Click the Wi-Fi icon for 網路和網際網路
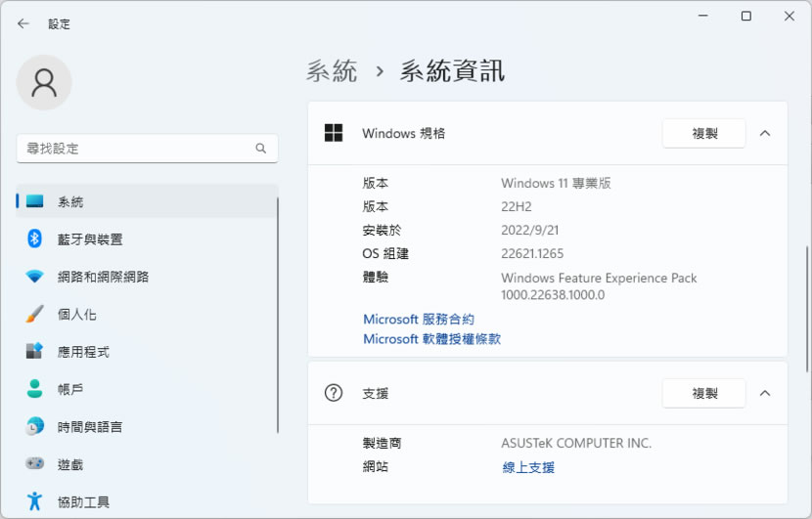Image resolution: width=812 pixels, height=519 pixels. (x=34, y=276)
